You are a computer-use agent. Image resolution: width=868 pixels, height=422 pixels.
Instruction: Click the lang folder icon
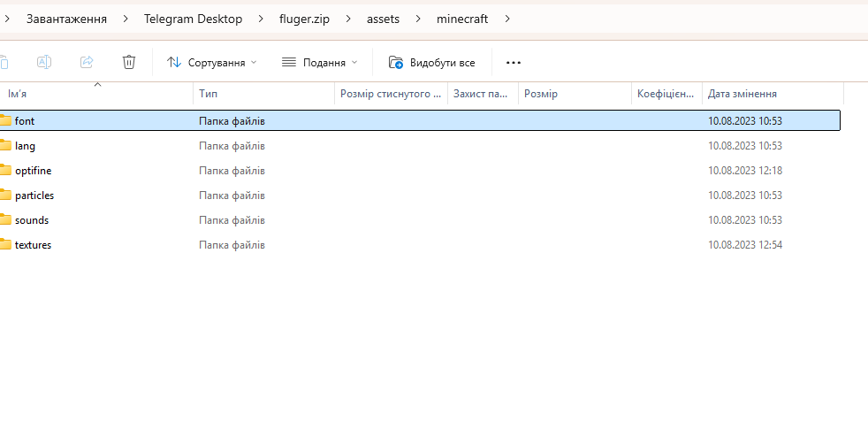(x=5, y=145)
